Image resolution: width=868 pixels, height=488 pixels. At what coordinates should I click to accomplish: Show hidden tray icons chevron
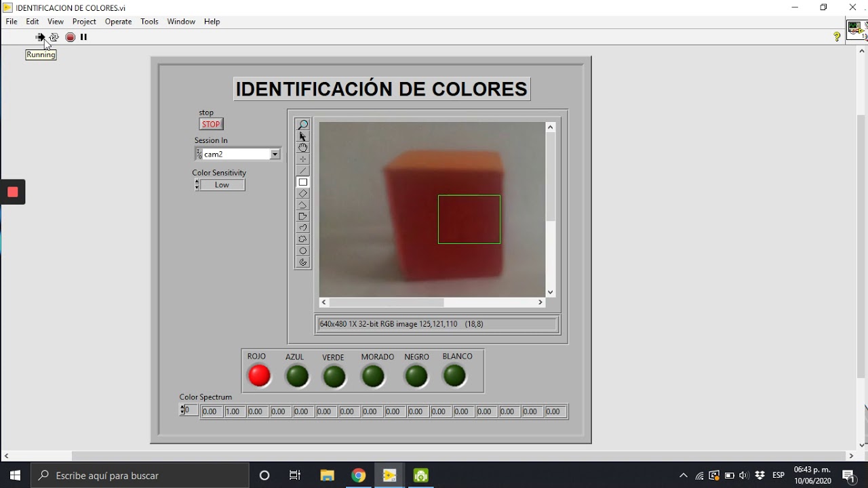[x=683, y=475]
